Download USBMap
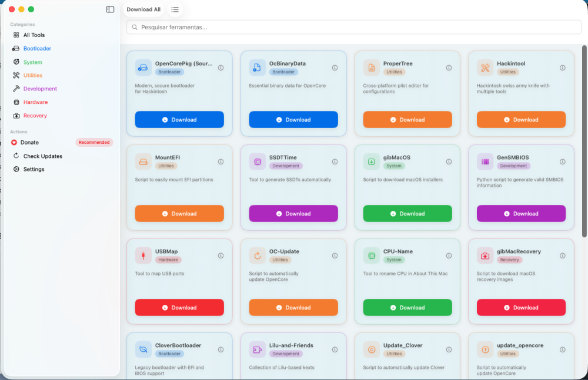The height and width of the screenshot is (380, 588). (x=179, y=307)
